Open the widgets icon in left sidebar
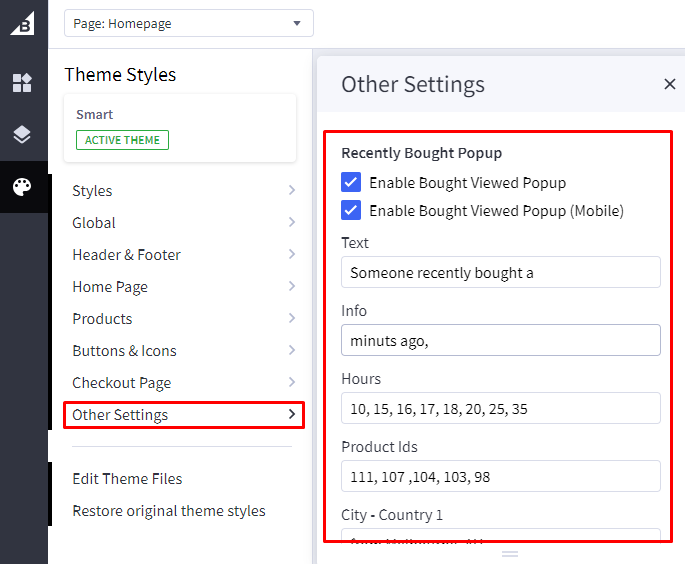 [x=22, y=83]
